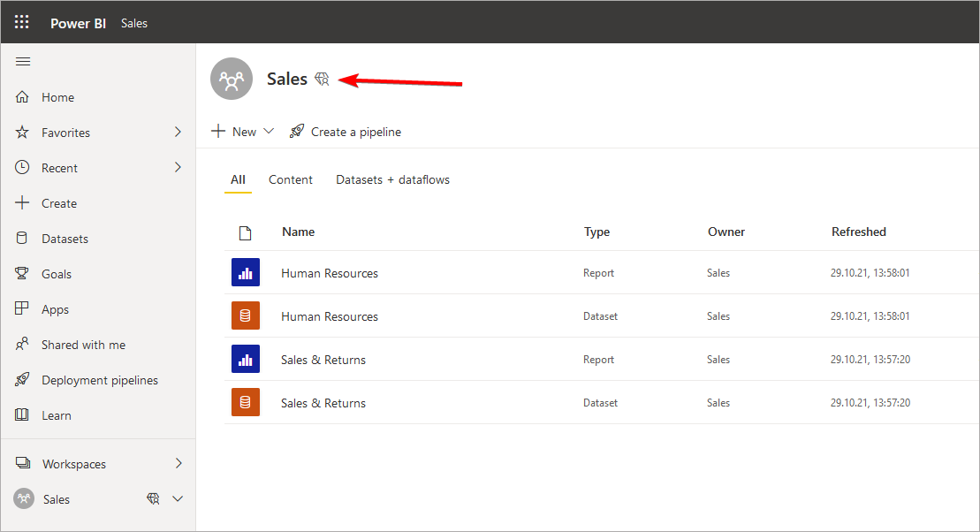Open the Sales & Returns report link
The height and width of the screenshot is (532, 980).
pos(323,360)
